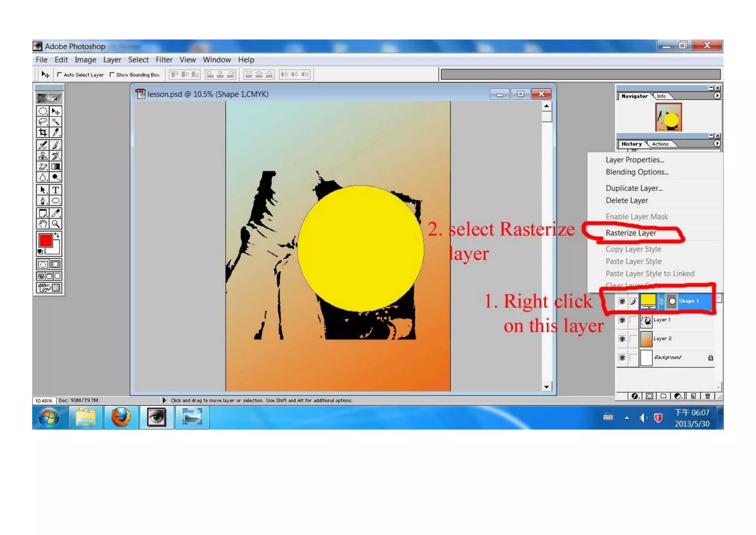Choose Blending Options... in context menu
Screen dimensions: 756x535
tap(637, 172)
